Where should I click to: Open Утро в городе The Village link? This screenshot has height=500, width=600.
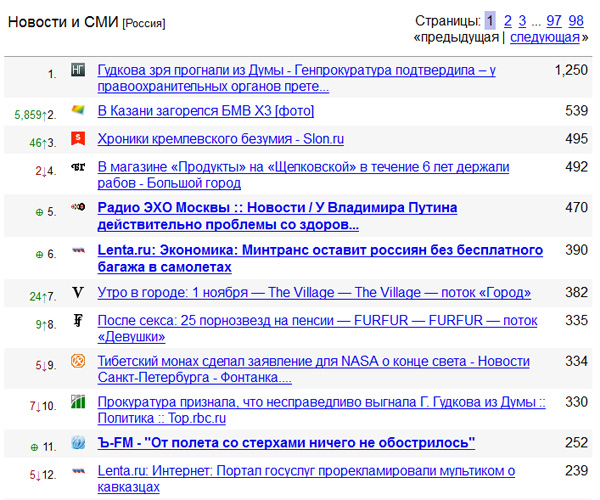(x=314, y=293)
